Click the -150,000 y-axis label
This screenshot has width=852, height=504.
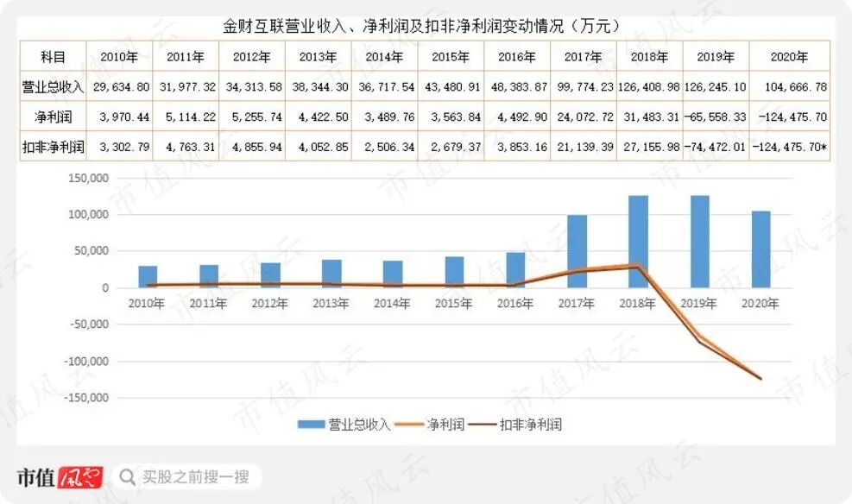pos(87,398)
